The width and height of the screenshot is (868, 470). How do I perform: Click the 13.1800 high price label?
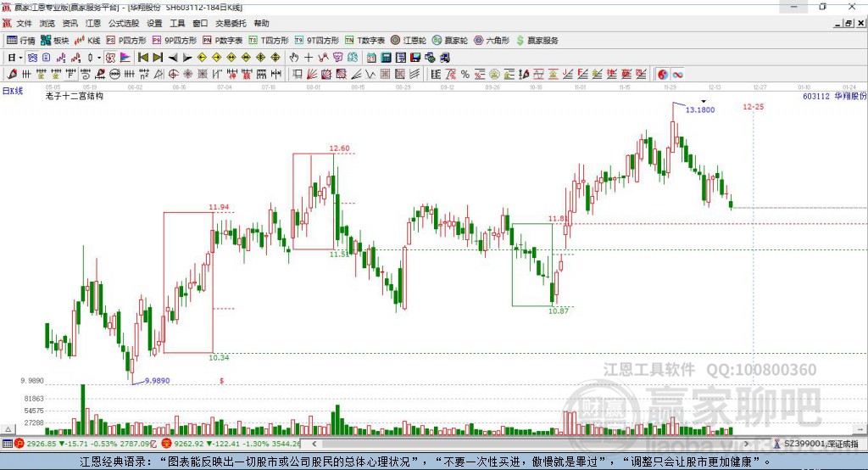point(700,109)
